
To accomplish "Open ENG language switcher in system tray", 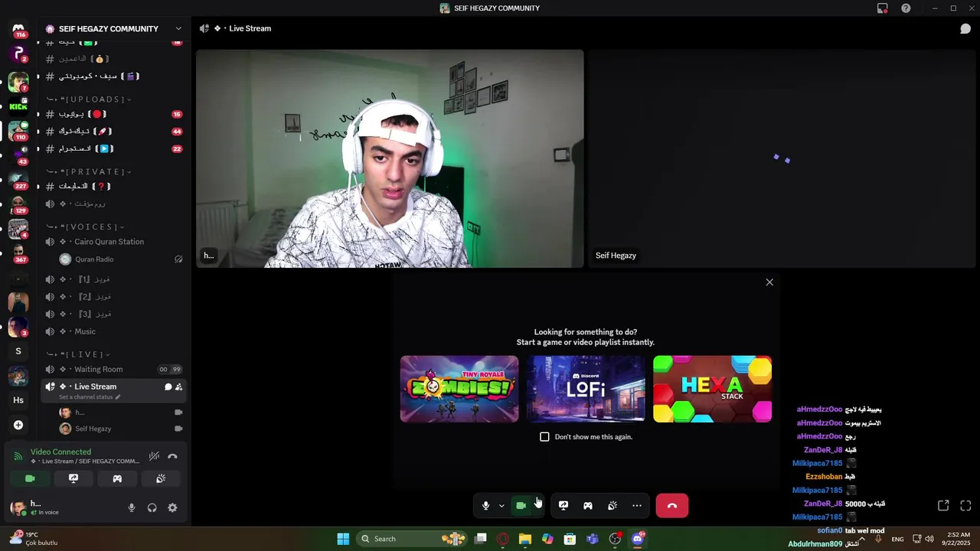I will (x=898, y=540).
